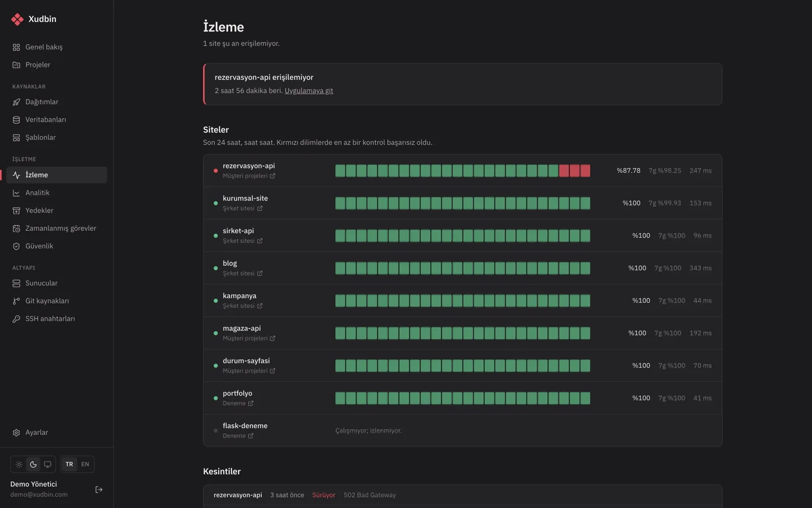812x508 pixels.
Task: Go to Projeler in sidebar
Action: 56,65
